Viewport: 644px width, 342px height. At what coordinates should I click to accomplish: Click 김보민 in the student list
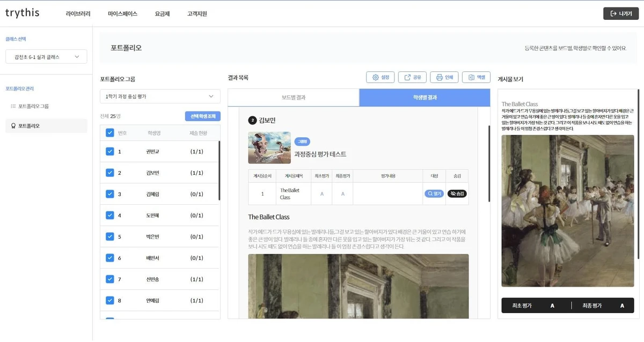(x=152, y=173)
